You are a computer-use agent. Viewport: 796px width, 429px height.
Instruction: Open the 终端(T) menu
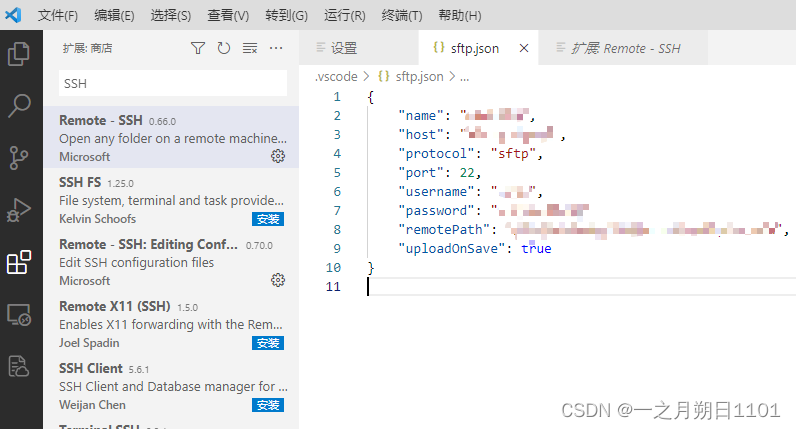[402, 15]
